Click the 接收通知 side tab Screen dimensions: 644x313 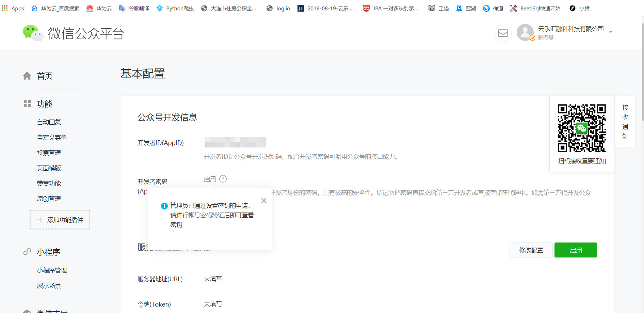click(625, 122)
